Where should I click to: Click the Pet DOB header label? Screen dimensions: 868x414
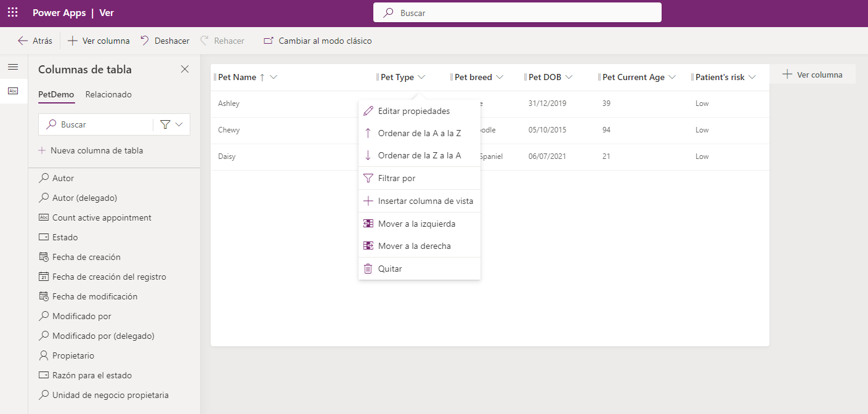click(545, 77)
